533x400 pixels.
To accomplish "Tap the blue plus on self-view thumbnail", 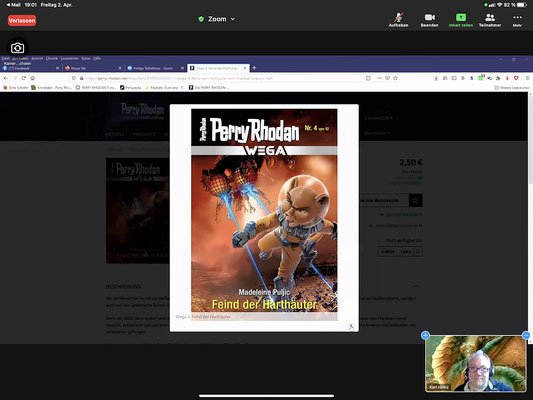I will [425, 335].
